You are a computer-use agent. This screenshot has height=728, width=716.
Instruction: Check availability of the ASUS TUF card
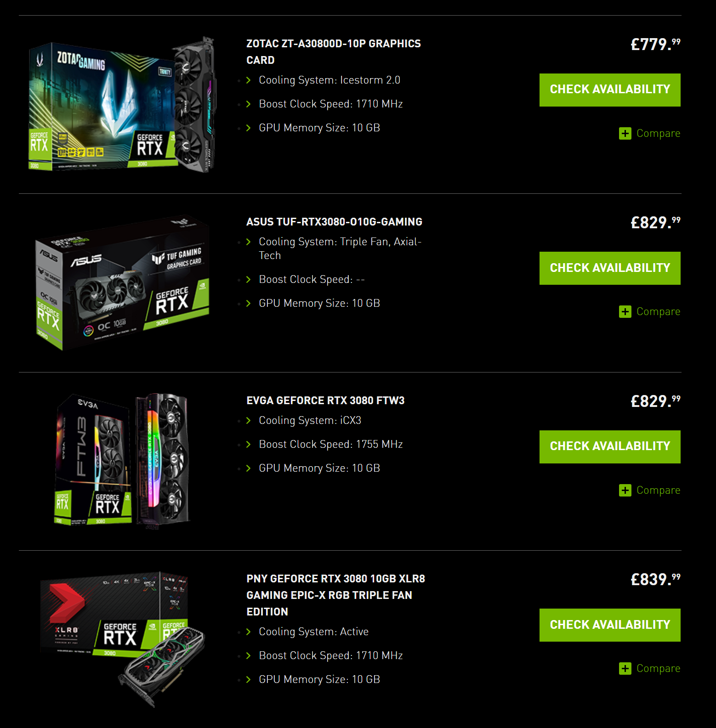[610, 268]
